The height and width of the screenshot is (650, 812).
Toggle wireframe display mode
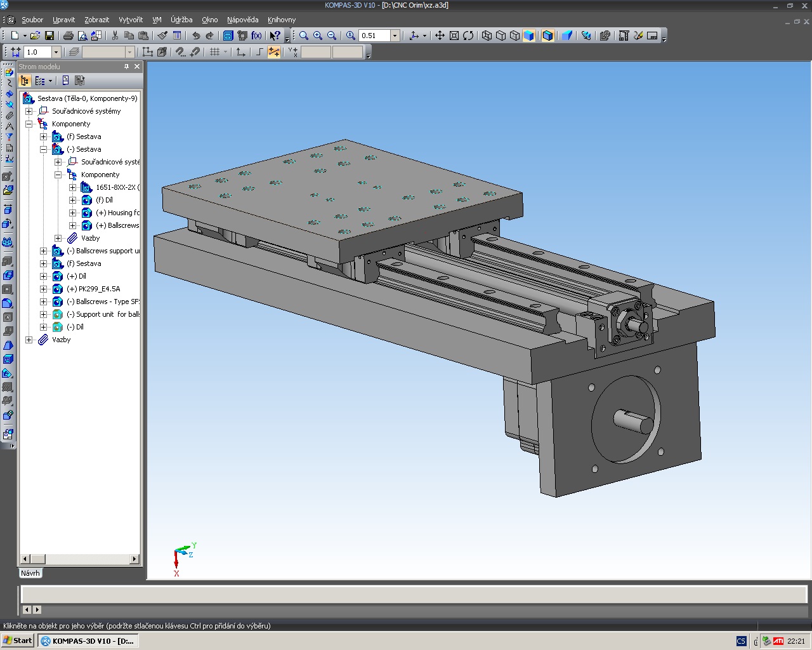pos(487,36)
